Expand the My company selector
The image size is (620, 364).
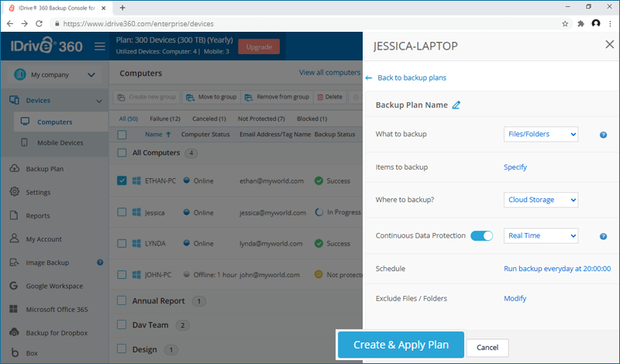click(54, 74)
